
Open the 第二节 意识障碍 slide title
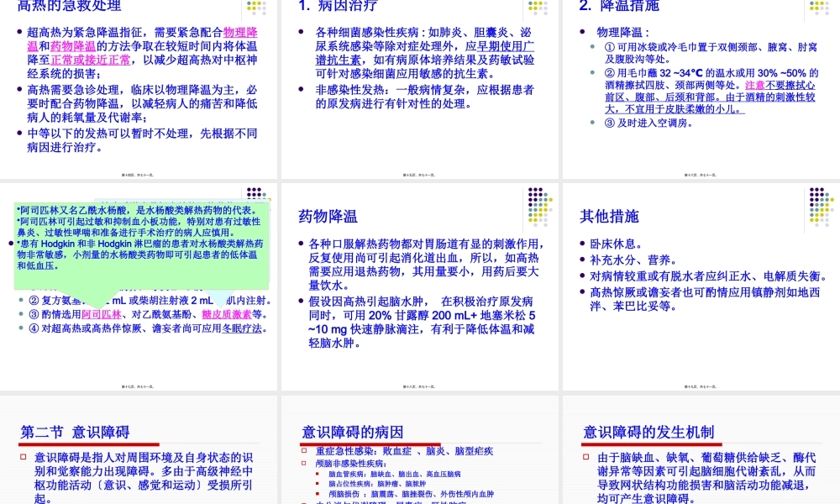tap(75, 433)
